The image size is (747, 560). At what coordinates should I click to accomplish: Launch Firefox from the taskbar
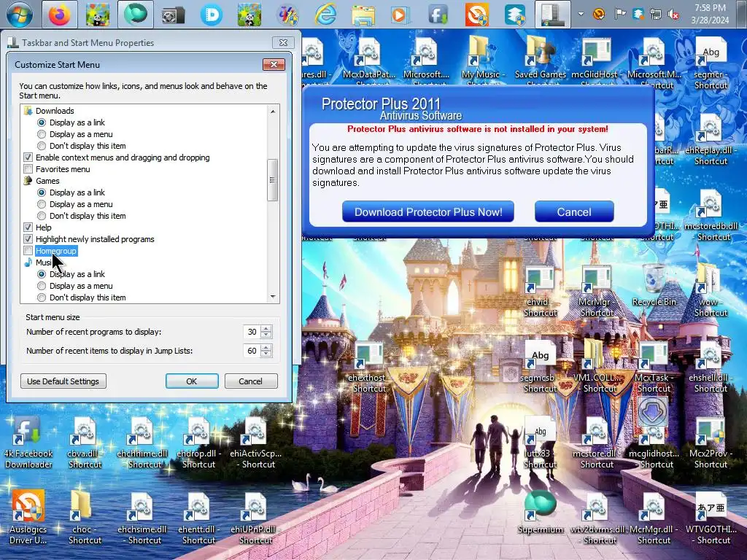pos(60,15)
